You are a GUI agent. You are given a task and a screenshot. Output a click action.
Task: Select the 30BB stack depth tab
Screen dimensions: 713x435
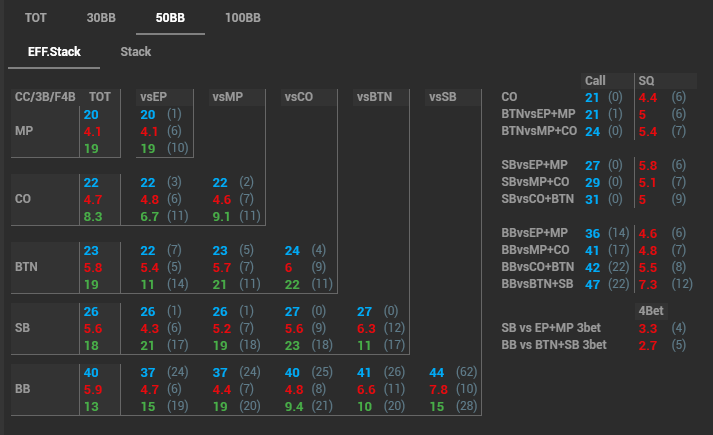(x=101, y=18)
